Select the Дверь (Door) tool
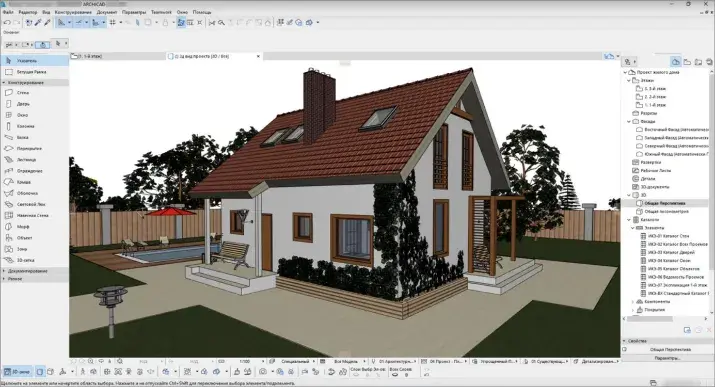The image size is (715, 387). pyautogui.click(x=35, y=104)
